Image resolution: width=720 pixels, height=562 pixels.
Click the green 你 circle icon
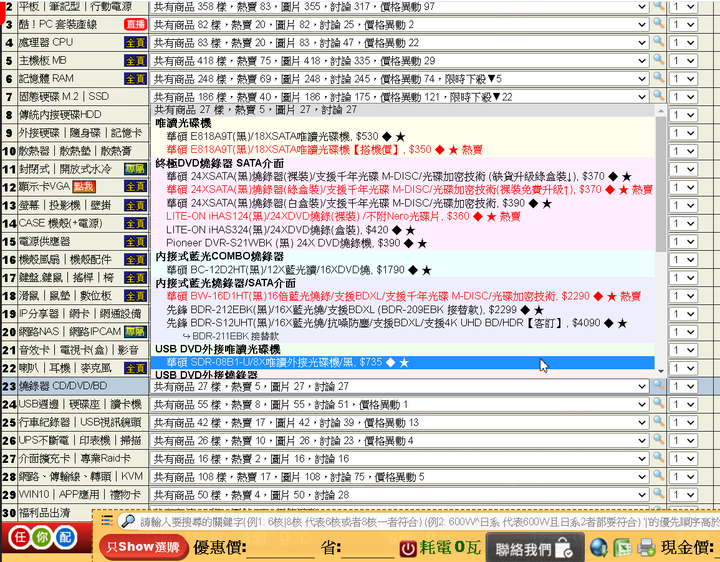click(42, 537)
